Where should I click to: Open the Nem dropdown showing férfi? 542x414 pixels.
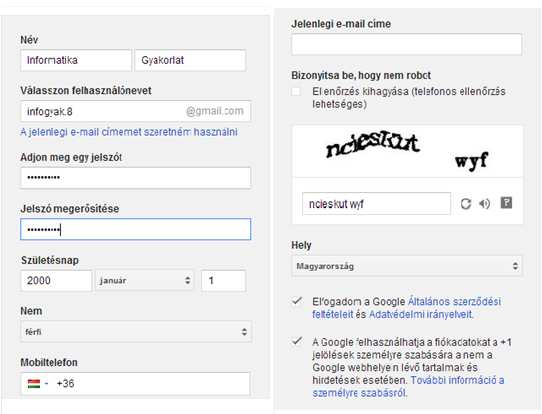pos(136,332)
